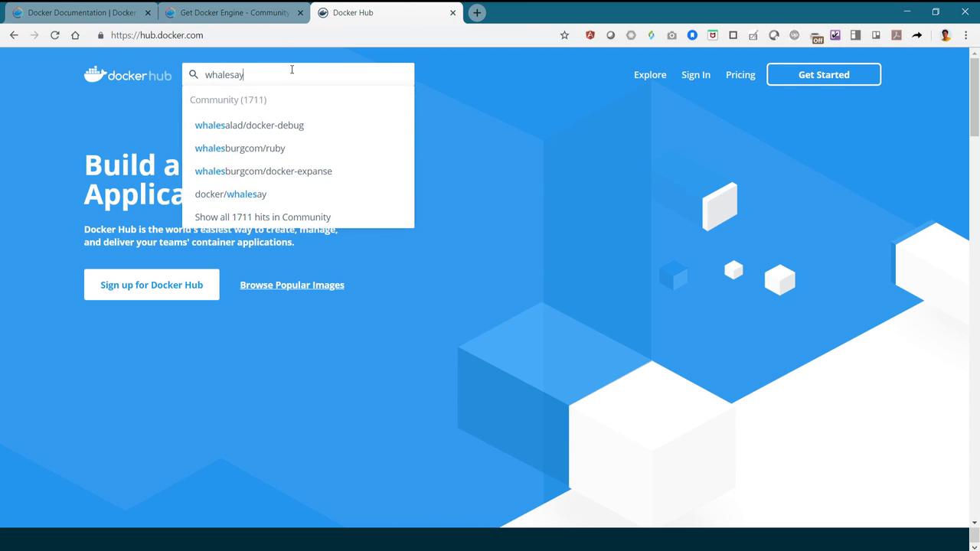Click the square outline extension icon

tap(733, 35)
